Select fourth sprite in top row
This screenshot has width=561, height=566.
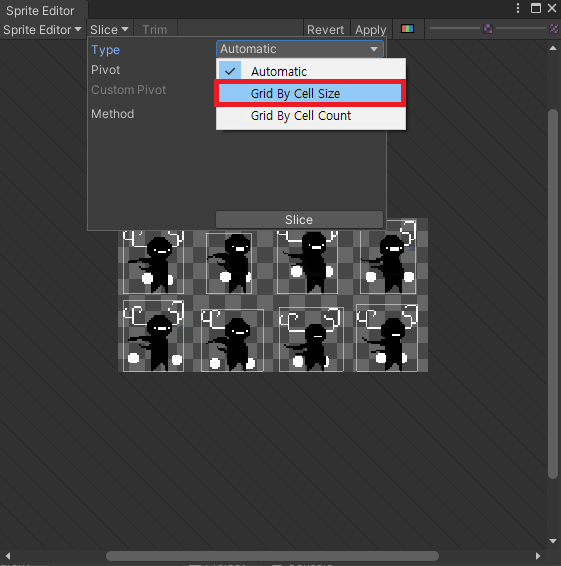pyautogui.click(x=388, y=257)
